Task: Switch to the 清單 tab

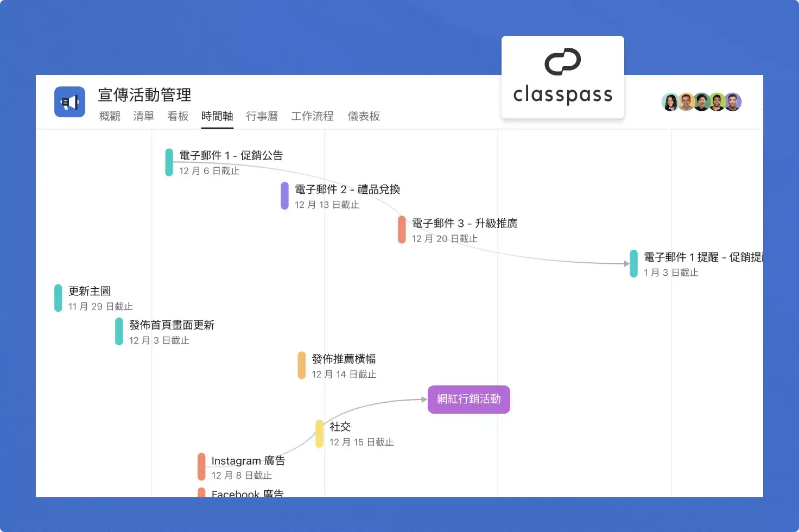Action: (x=144, y=116)
